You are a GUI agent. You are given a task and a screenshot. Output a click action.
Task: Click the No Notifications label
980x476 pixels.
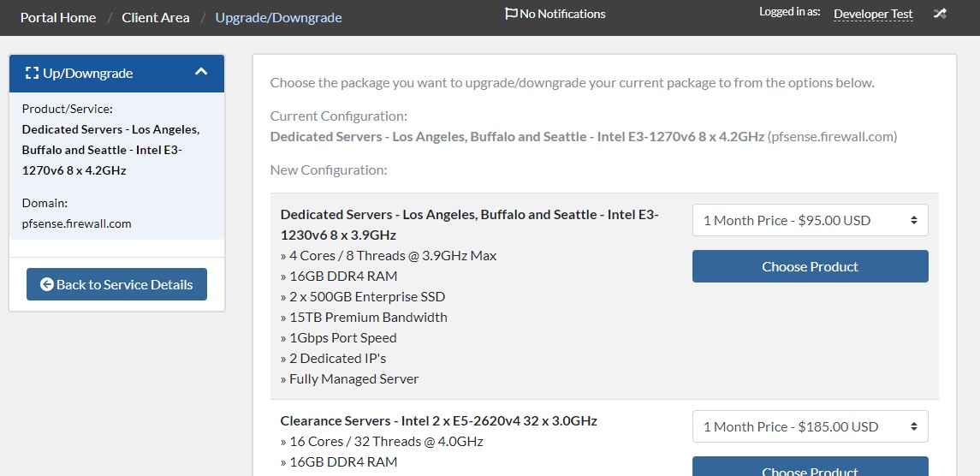tap(562, 13)
